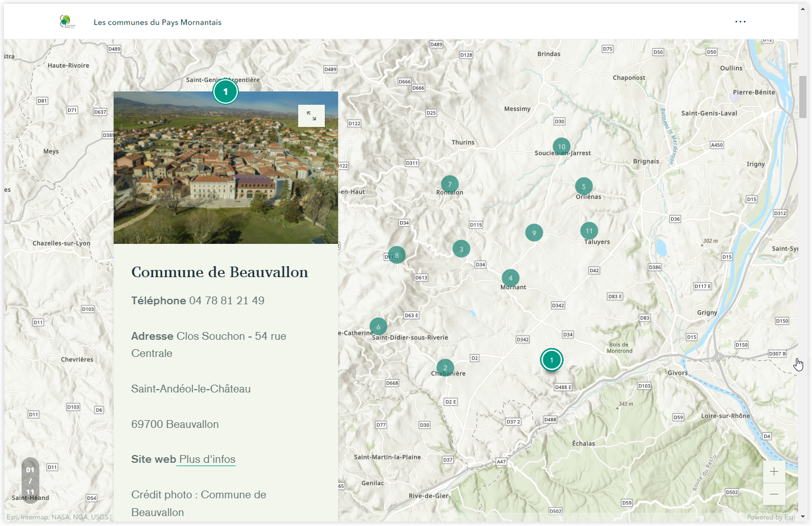Image resolution: width=812 pixels, height=526 pixels.
Task: Click the scrollbar down arrow
Action: (x=803, y=517)
